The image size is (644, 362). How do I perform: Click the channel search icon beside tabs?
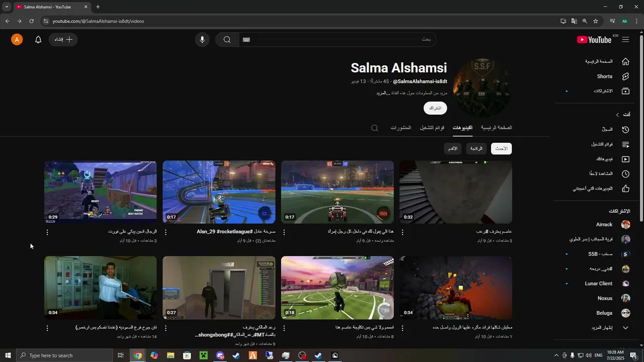click(x=375, y=128)
